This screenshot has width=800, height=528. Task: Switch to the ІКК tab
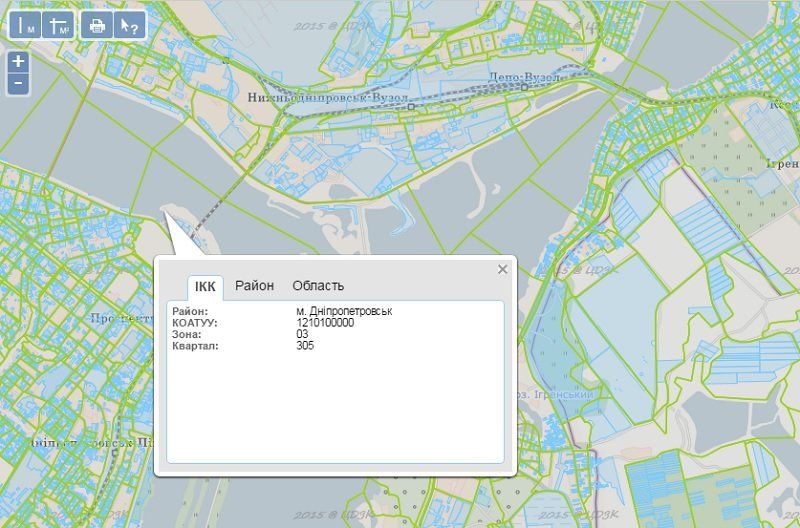[x=205, y=286]
